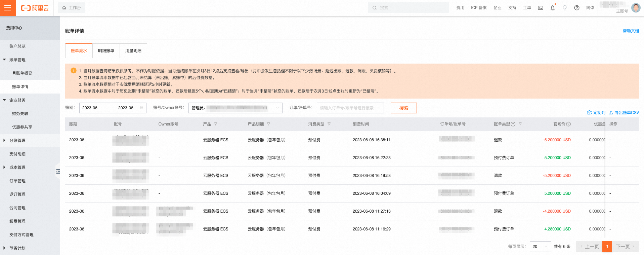Open the notifications bell
The height and width of the screenshot is (255, 644).
click(x=553, y=8)
